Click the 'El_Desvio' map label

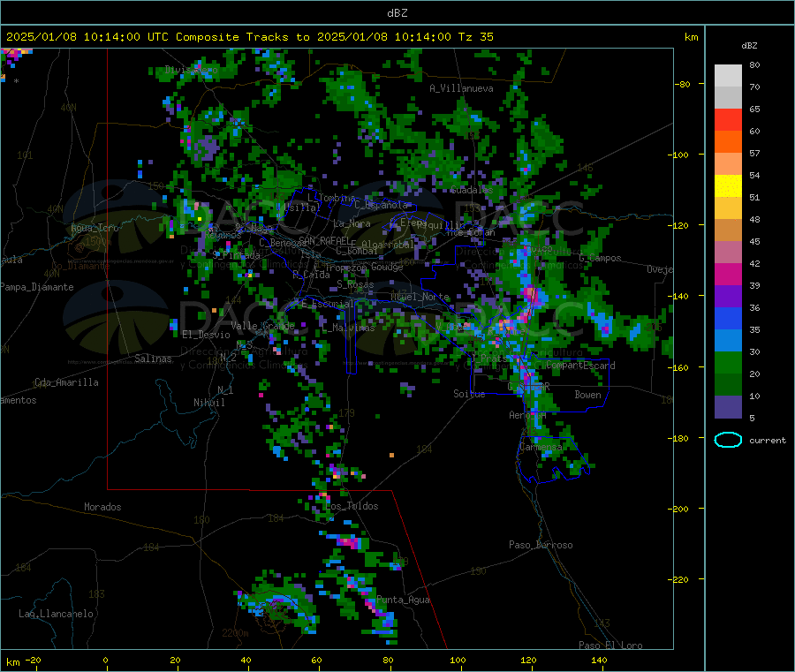click(206, 335)
